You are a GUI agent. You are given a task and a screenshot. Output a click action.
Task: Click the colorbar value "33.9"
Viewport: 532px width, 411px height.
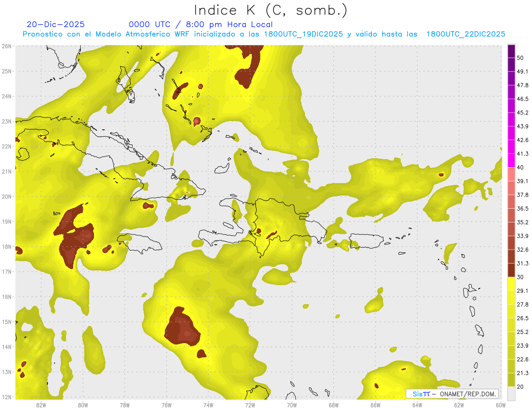523,236
